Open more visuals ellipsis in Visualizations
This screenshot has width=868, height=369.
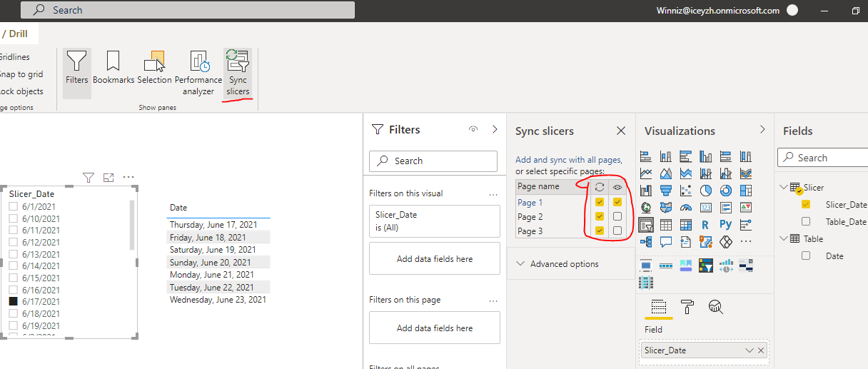[746, 242]
